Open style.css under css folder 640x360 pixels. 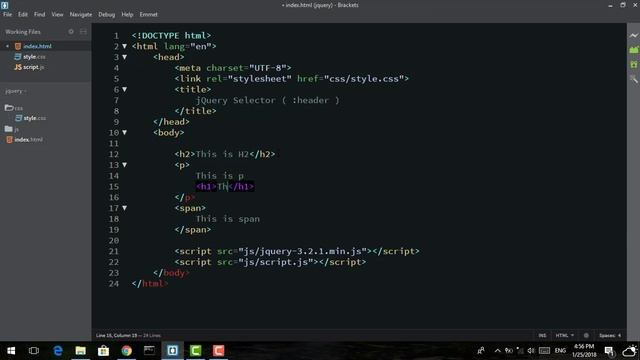[x=35, y=118]
